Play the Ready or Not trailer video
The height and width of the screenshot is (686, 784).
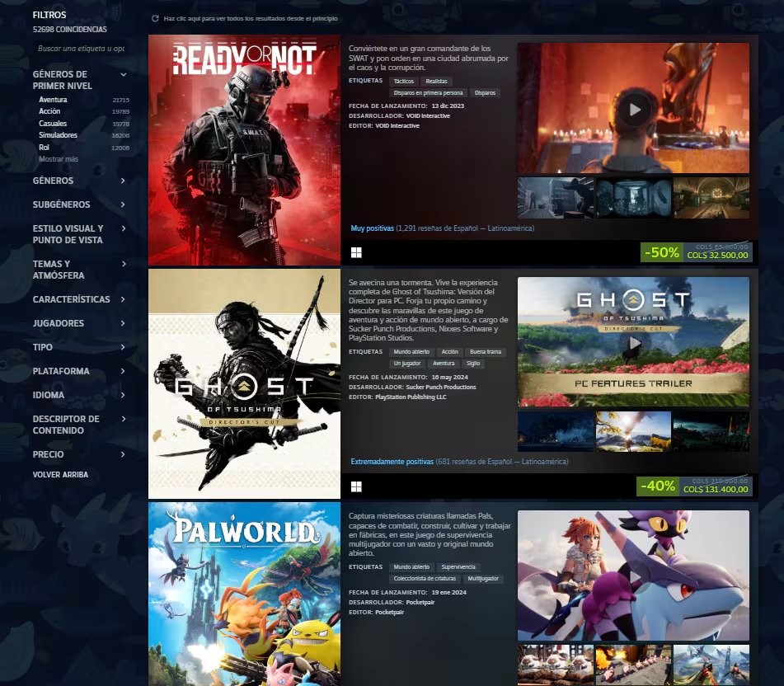[633, 109]
